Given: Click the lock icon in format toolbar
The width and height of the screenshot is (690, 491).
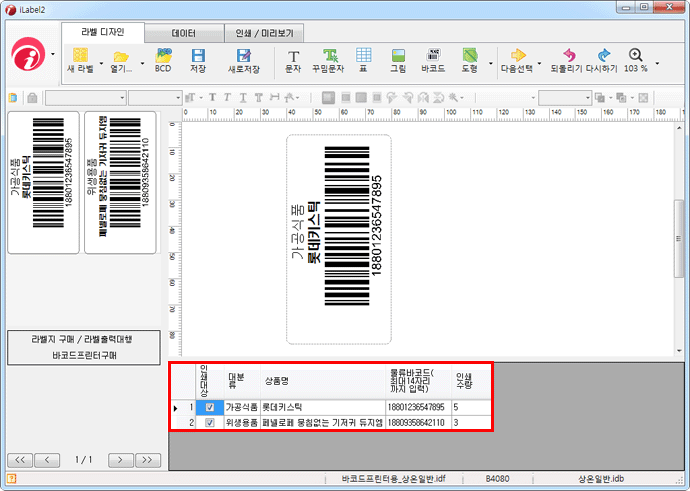Looking at the screenshot, I should [x=32, y=98].
